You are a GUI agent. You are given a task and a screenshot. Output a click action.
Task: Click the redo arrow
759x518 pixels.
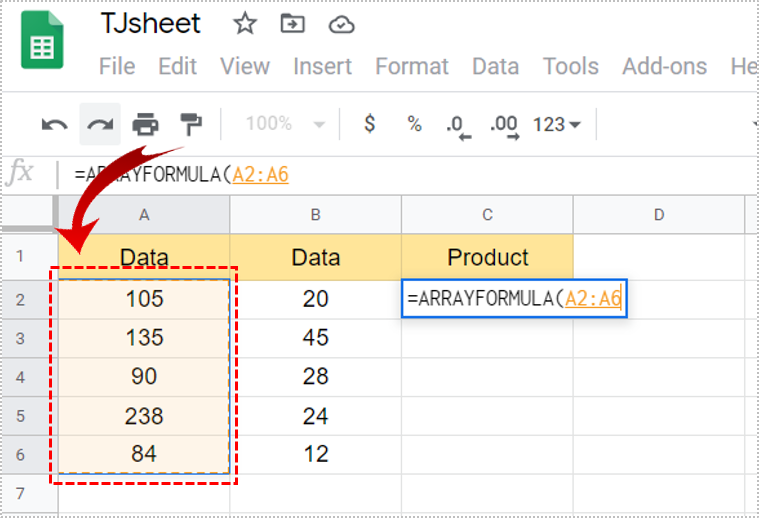click(x=100, y=124)
